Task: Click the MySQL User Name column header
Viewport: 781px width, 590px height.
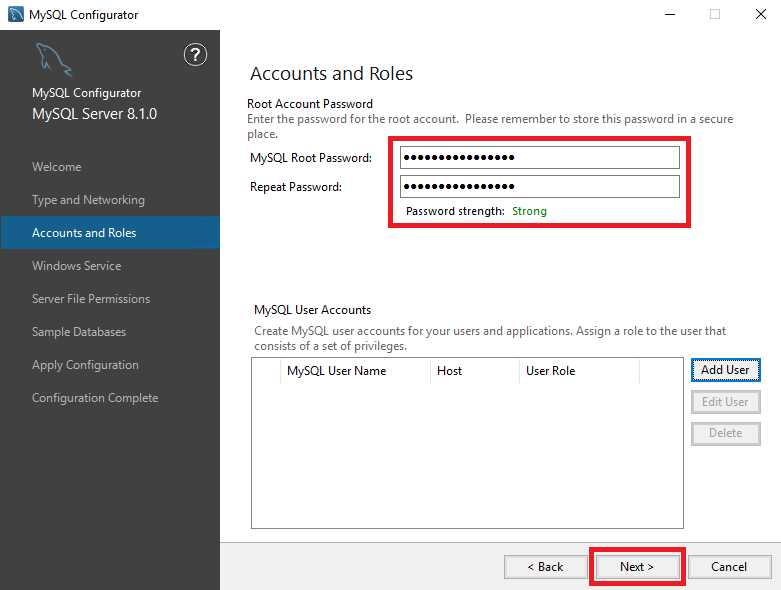Action: [355, 371]
